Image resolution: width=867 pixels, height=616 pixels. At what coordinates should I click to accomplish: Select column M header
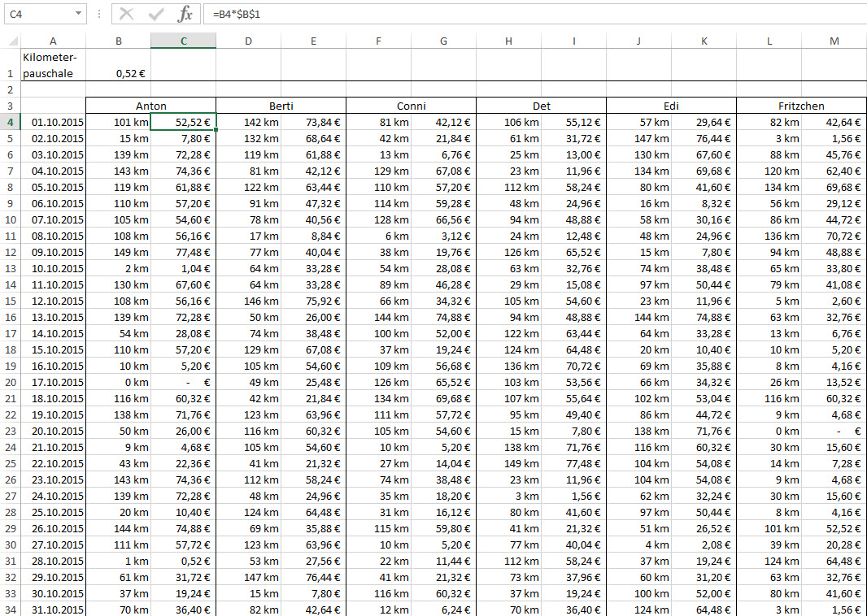pos(834,41)
